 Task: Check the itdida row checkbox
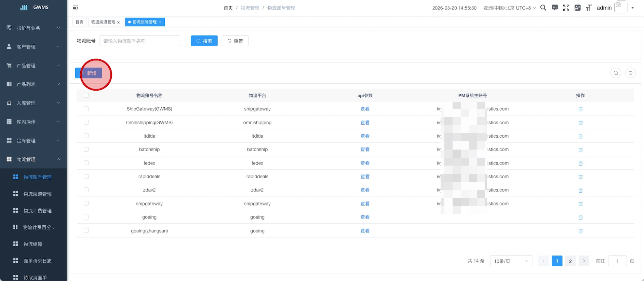tap(86, 136)
